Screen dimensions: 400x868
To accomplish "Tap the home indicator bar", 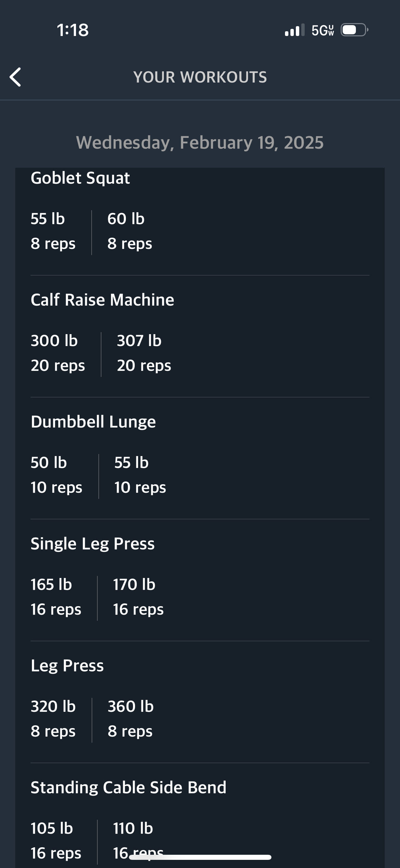I will click(200, 857).
